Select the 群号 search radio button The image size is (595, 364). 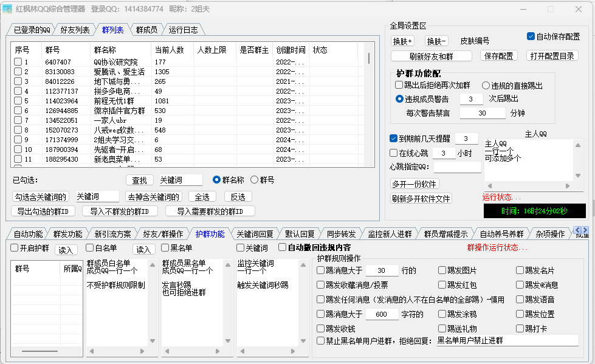(x=255, y=180)
